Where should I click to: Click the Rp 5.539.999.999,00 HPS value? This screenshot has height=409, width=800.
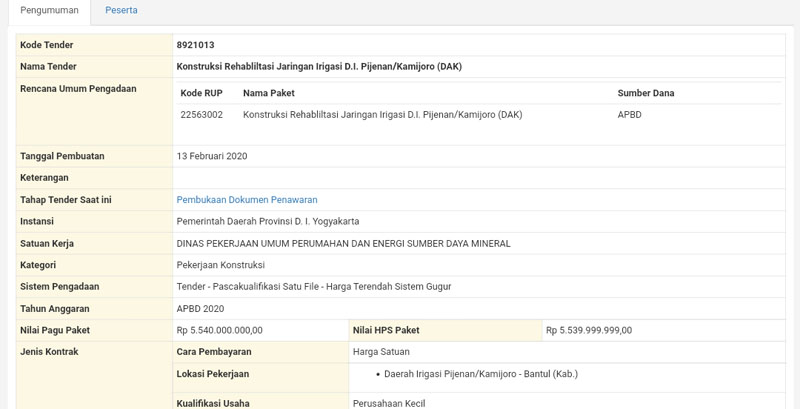pos(589,330)
